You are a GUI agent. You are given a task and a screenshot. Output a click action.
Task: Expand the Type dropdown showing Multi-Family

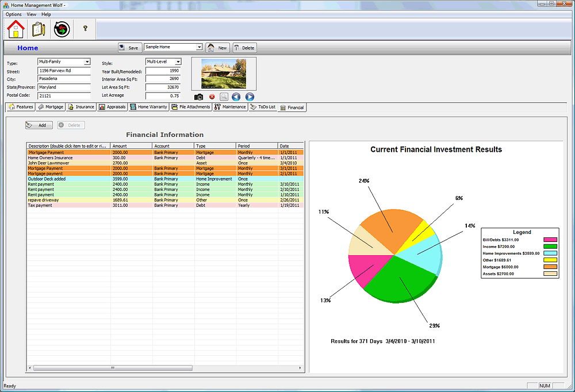point(87,62)
